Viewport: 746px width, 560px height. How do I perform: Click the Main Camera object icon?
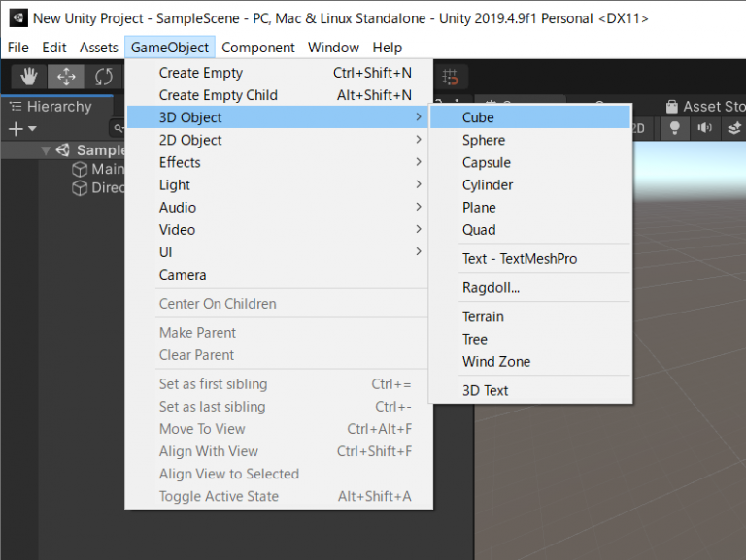point(81,169)
